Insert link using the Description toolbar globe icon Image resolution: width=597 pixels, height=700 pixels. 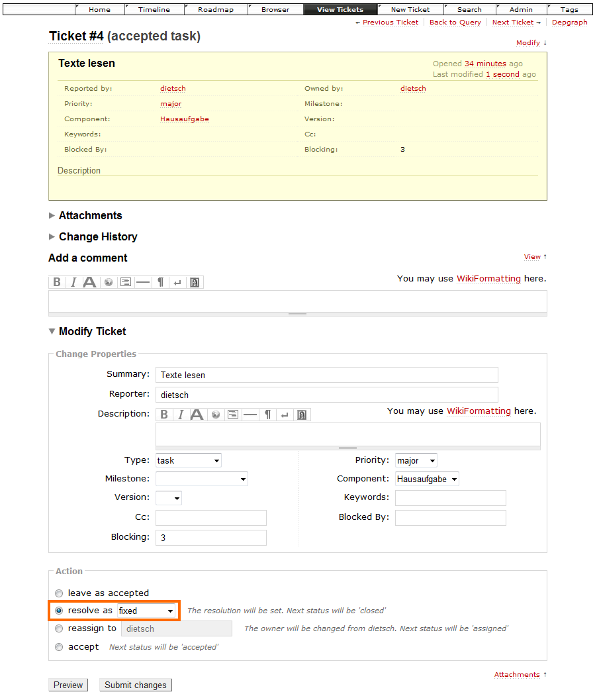tap(215, 415)
